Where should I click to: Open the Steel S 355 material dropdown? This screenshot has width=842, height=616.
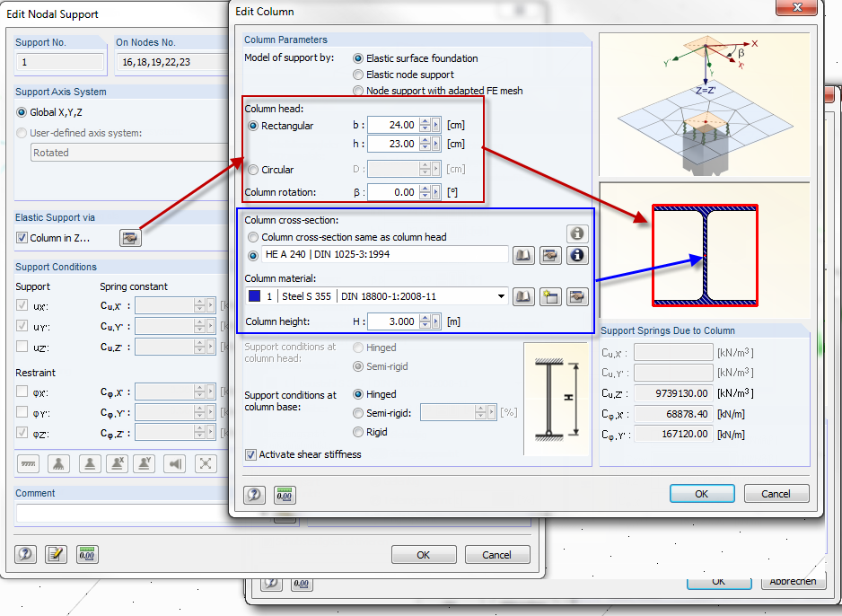point(501,295)
